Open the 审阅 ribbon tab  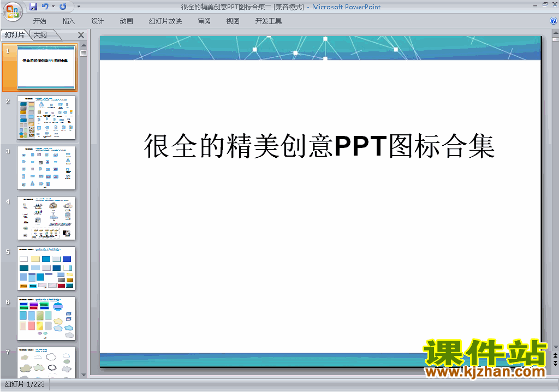pyautogui.click(x=204, y=21)
